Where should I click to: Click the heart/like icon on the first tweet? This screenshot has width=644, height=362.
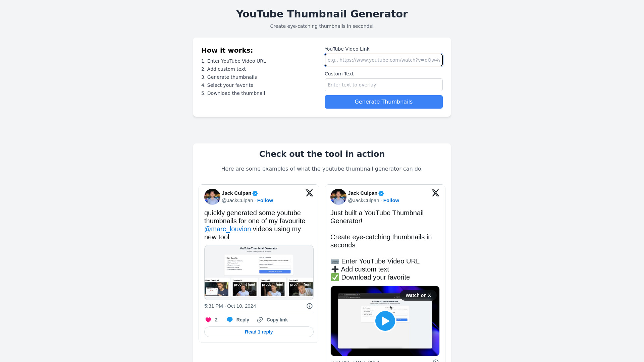[208, 319]
